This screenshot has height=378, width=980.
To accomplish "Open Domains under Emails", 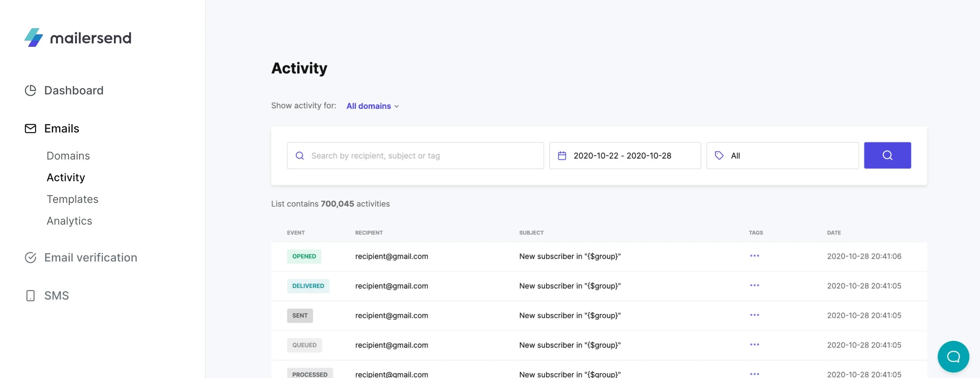I will [x=68, y=156].
